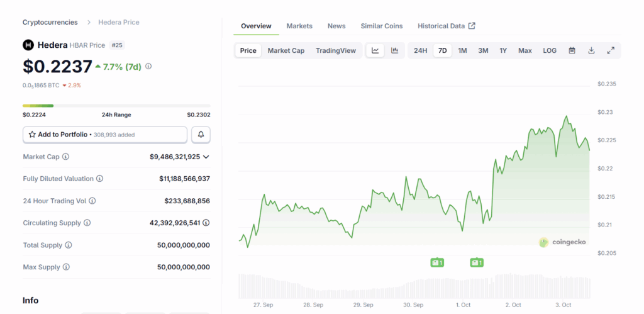This screenshot has height=314, width=644.
Task: Open the calendar date range picker
Action: [572, 50]
